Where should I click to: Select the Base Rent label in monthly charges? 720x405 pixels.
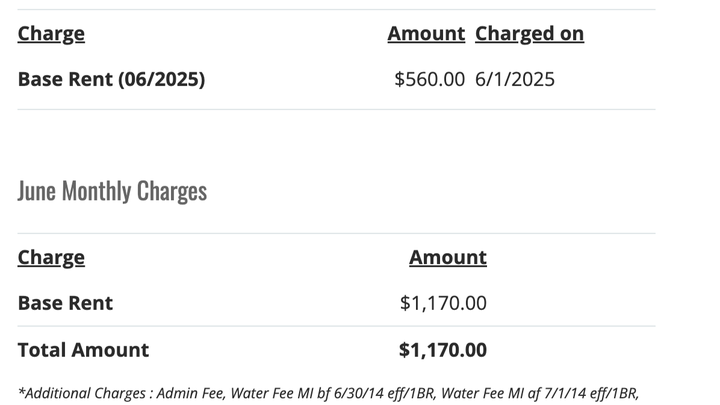tap(65, 303)
